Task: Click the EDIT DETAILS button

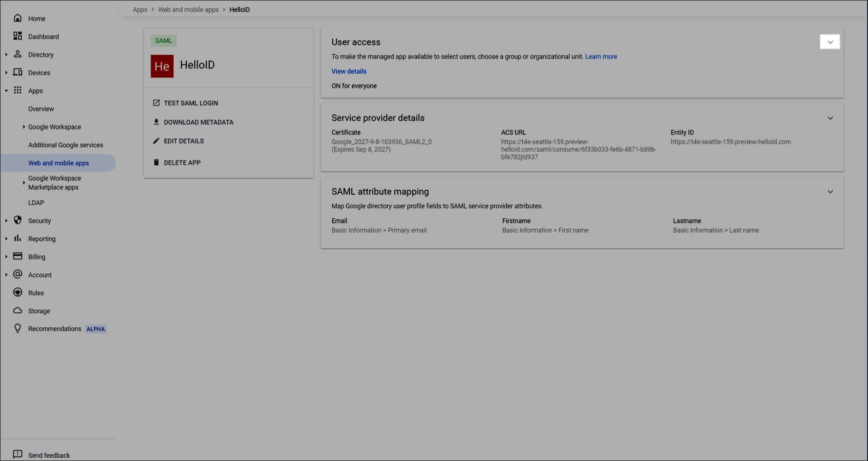Action: [179, 141]
